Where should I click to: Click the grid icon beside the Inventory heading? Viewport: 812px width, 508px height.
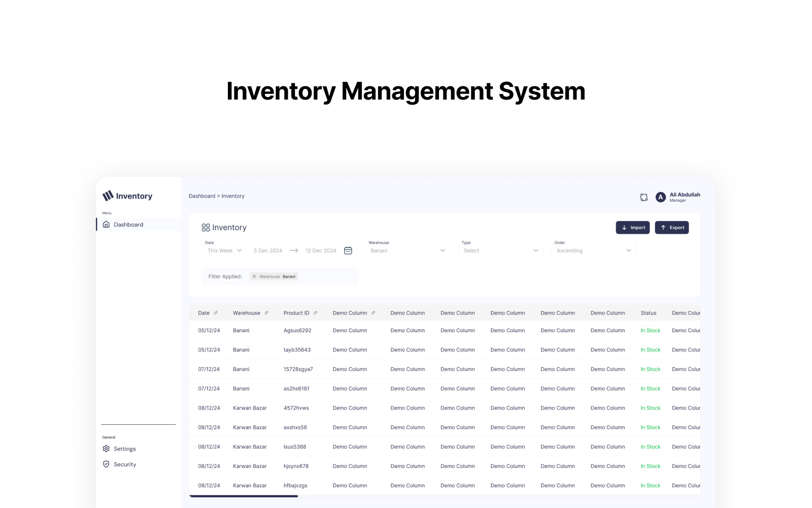pos(206,227)
